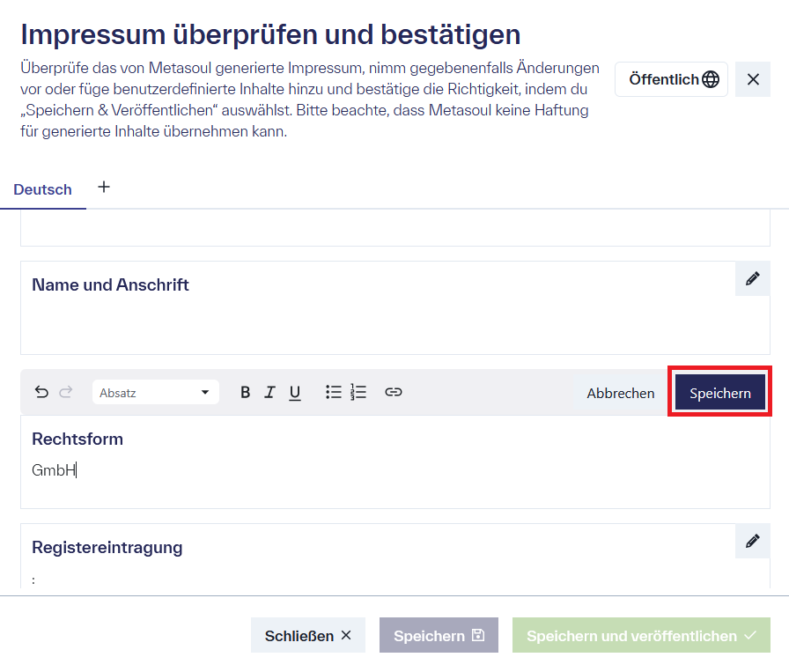Screen dimensions: 789x672
Task: Add a new language with the plus tab
Action: pyautogui.click(x=104, y=187)
